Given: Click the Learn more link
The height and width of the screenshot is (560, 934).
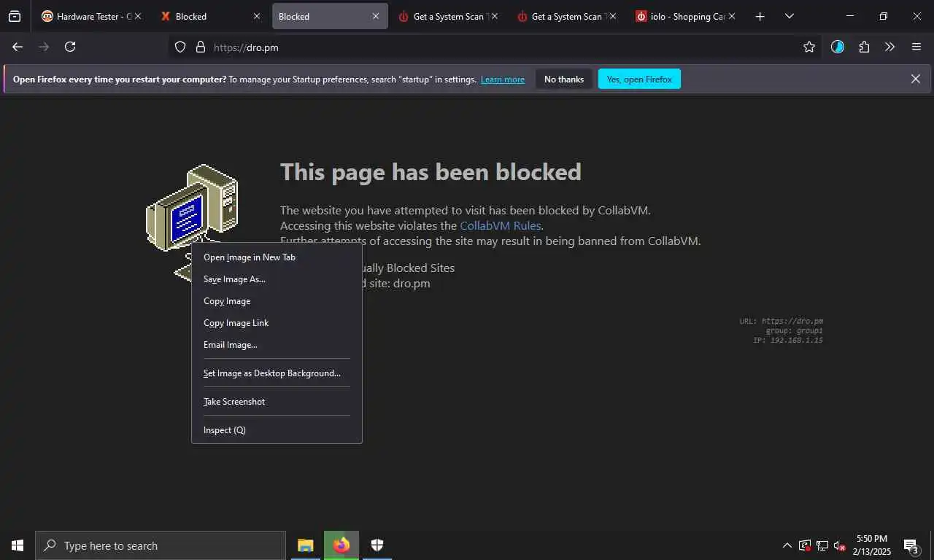Looking at the screenshot, I should tap(503, 79).
